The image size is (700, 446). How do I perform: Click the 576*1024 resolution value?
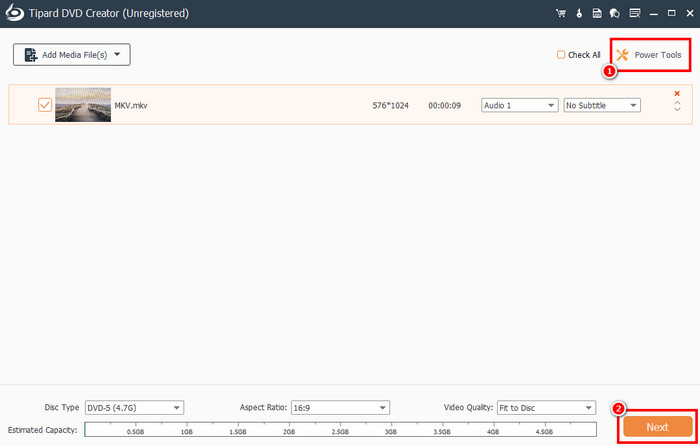[391, 106]
